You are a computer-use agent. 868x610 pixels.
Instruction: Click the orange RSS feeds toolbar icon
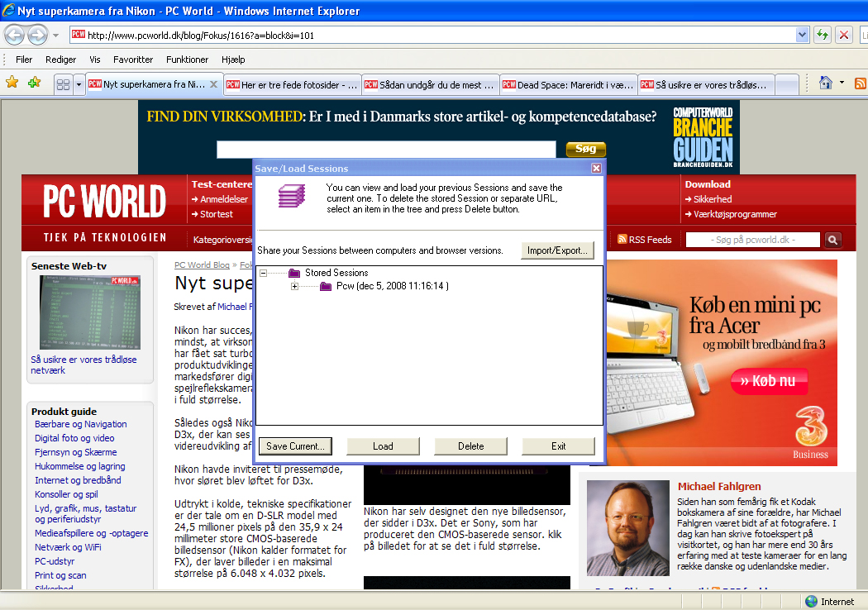pos(861,83)
